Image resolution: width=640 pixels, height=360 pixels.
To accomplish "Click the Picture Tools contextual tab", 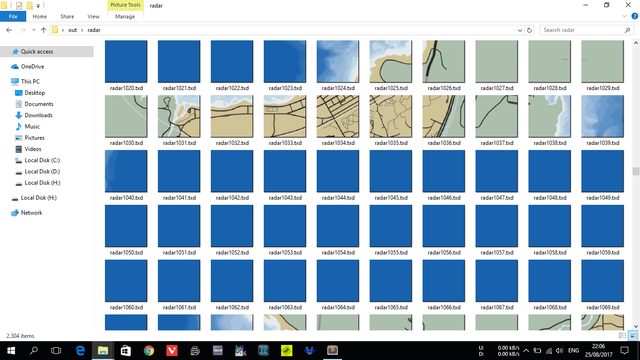I will point(125,5).
